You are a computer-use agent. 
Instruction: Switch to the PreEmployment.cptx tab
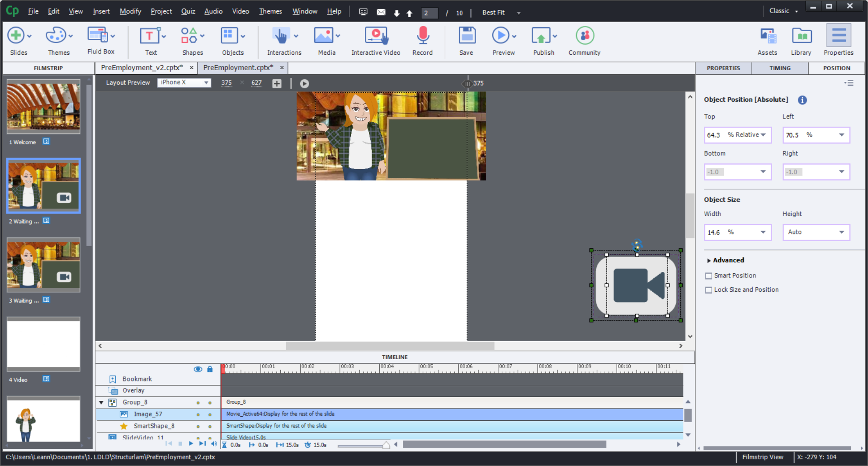click(x=238, y=67)
